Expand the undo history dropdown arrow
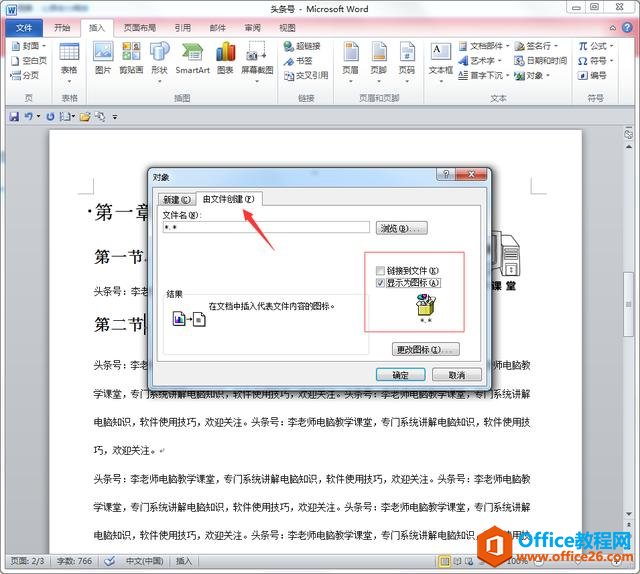This screenshot has width=640, height=574. [38, 117]
